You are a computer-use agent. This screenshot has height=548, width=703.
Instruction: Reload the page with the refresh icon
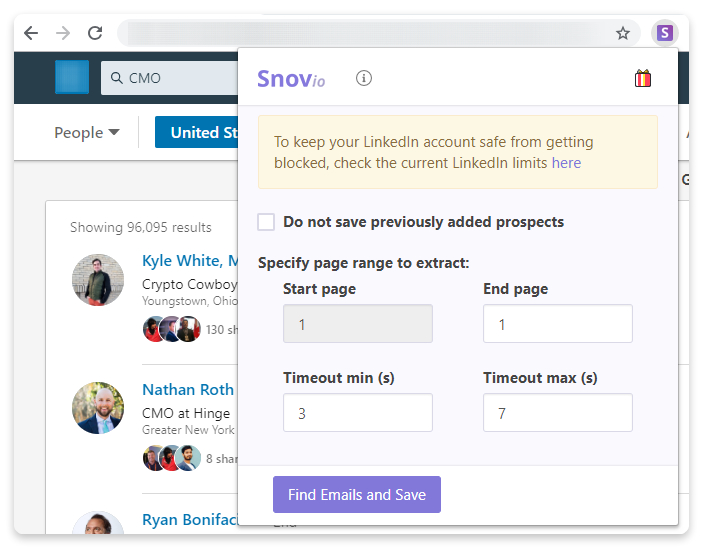(x=95, y=33)
